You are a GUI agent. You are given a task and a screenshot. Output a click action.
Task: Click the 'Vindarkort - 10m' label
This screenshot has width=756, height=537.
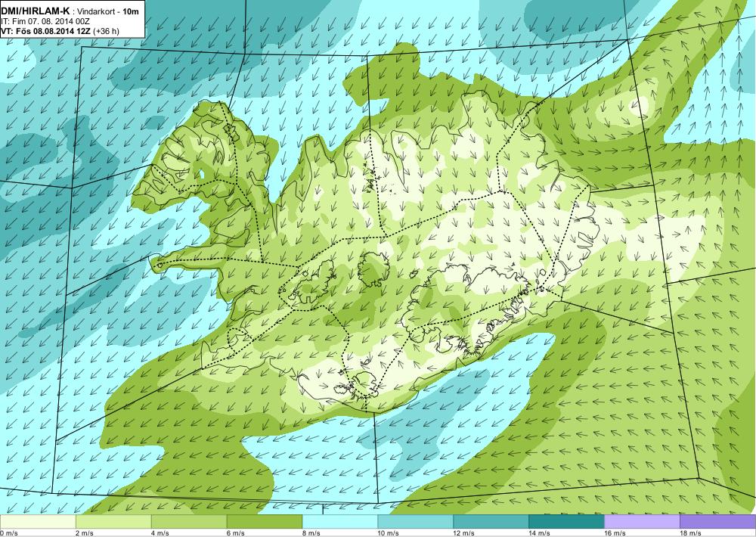pos(108,11)
